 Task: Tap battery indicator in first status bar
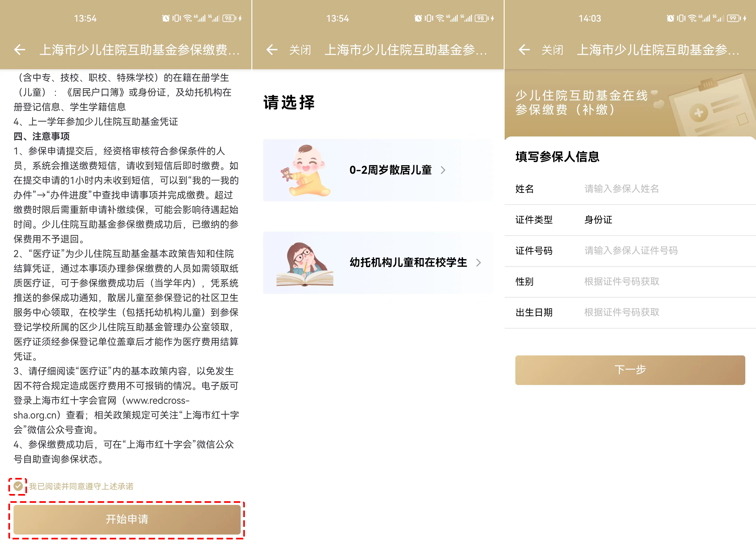point(229,18)
